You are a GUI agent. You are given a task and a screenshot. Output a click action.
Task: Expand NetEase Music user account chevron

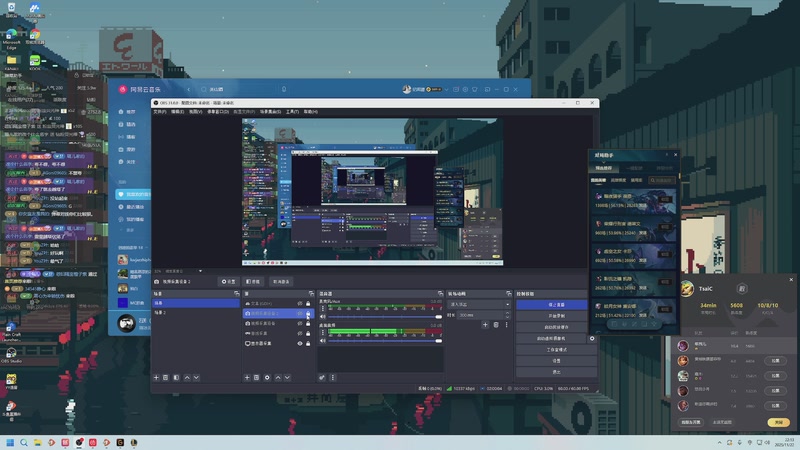click(446, 89)
